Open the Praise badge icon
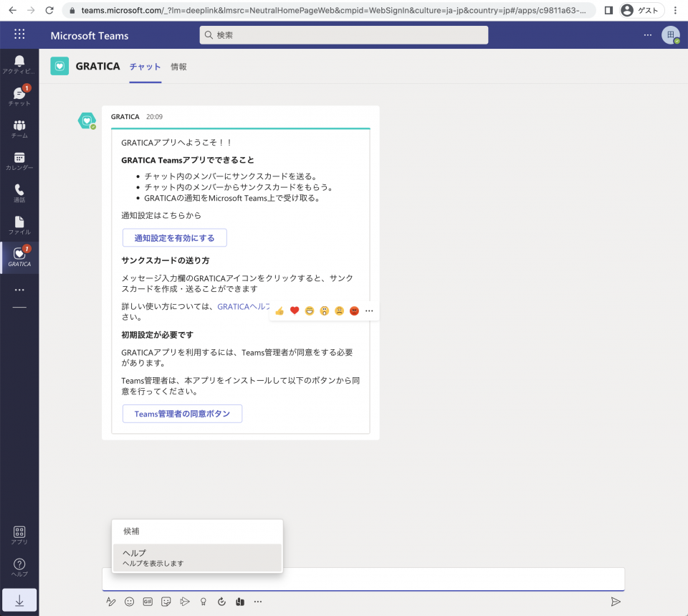Image resolution: width=688 pixels, height=616 pixels. (203, 602)
